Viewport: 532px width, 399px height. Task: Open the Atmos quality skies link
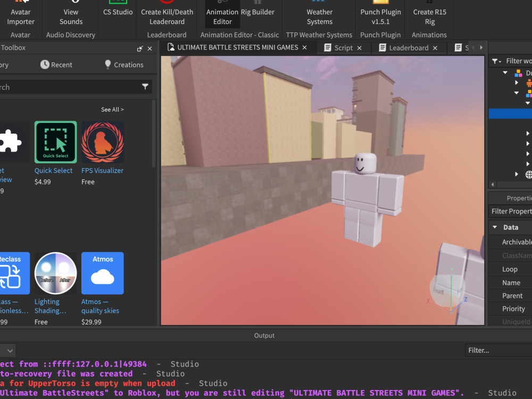[100, 306]
